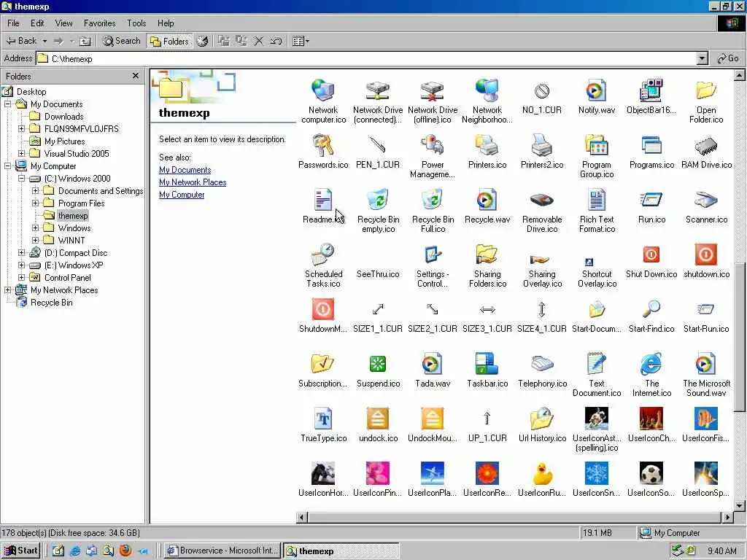Viewport: 747px width, 560px height.
Task: Select the undock.ico orange icon
Action: coord(379,419)
